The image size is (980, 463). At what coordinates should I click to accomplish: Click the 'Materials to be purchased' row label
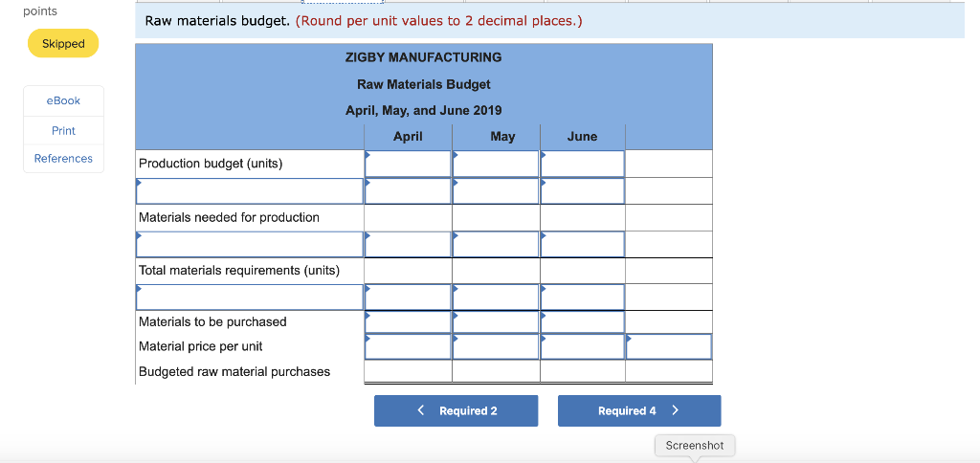212,321
